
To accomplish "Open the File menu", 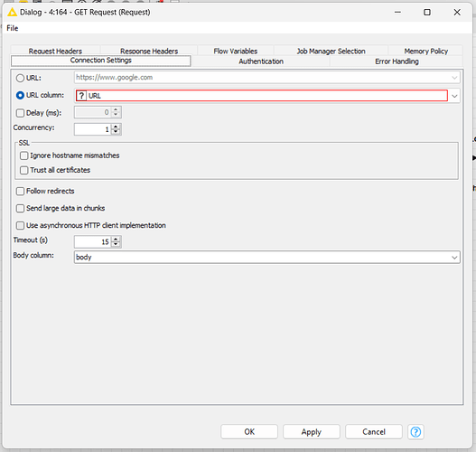I will 13,28.
